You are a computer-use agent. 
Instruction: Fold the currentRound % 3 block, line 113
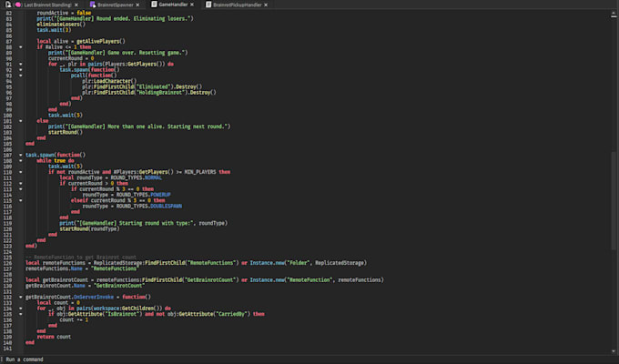tap(21, 189)
